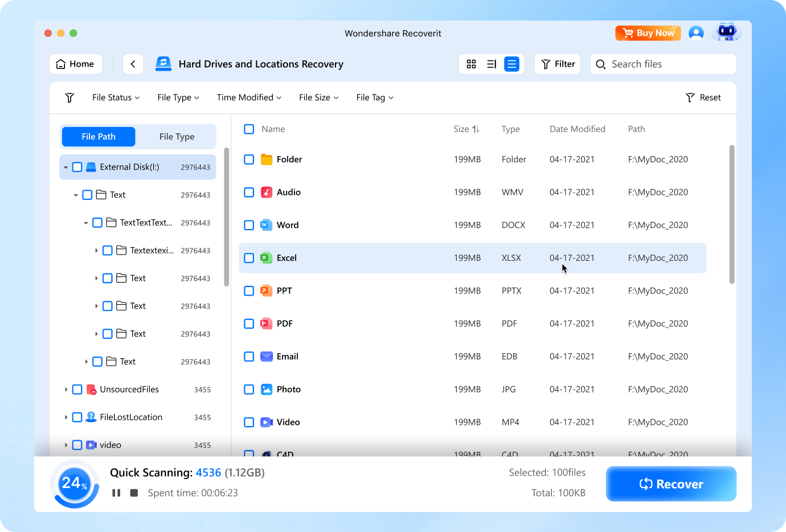Check the External Disk(I:) checkbox
The height and width of the screenshot is (532, 786).
pos(77,167)
